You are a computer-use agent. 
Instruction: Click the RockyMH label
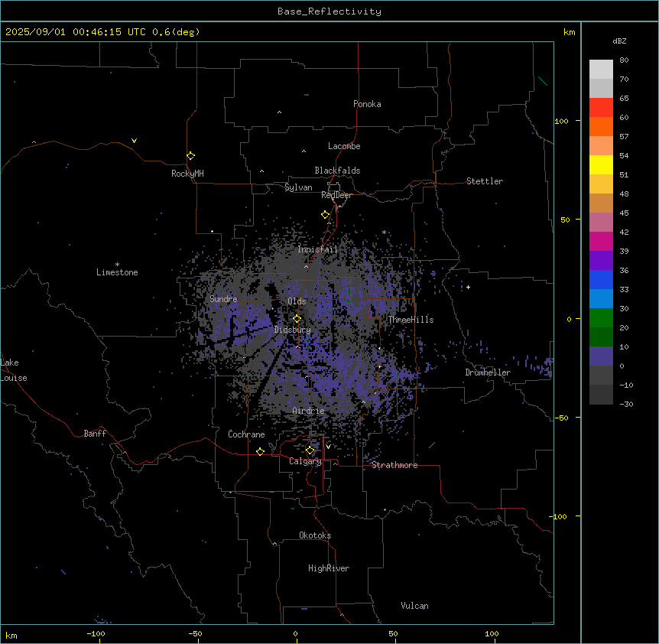point(187,174)
